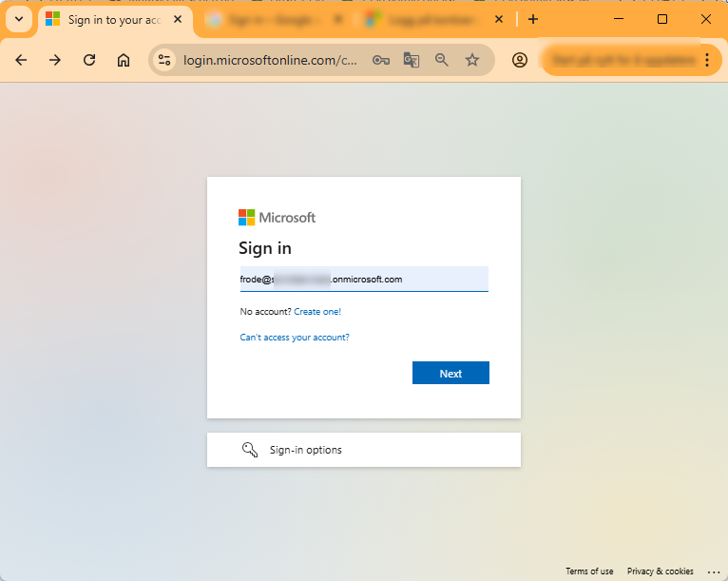Open the three-dot browser menu
This screenshot has height=581, width=728.
707,60
